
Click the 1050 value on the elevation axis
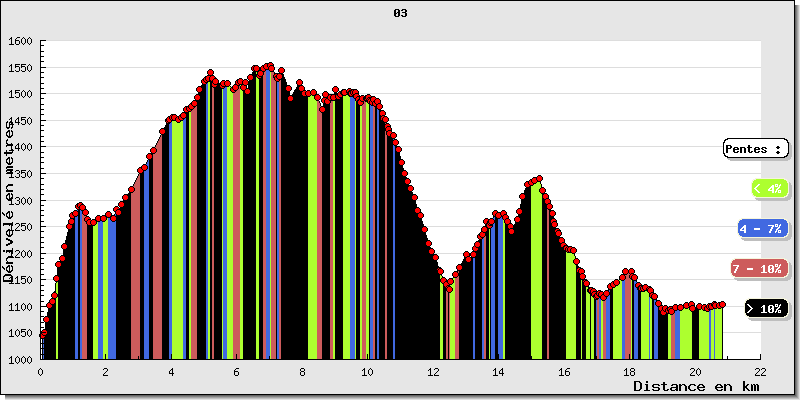[20, 333]
